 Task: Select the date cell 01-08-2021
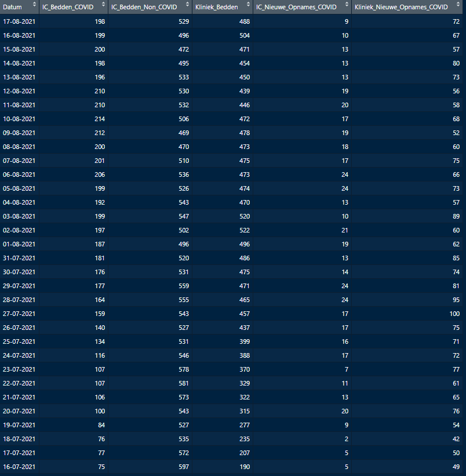(19, 244)
